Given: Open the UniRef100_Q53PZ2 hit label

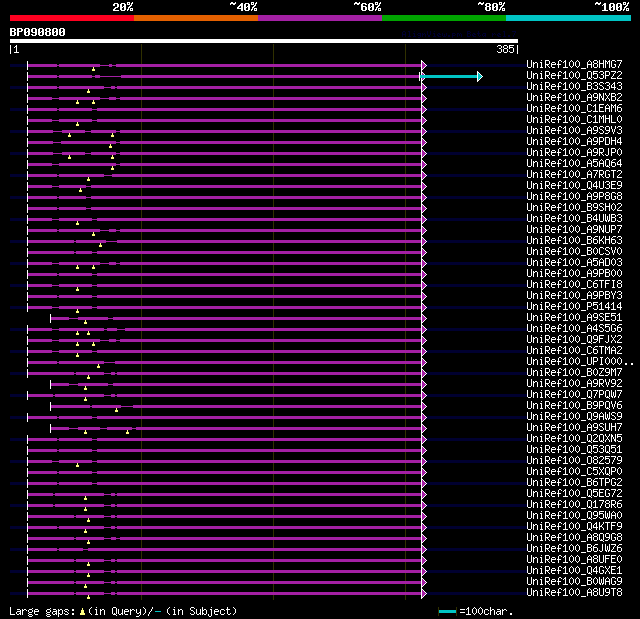Looking at the screenshot, I should [x=574, y=75].
